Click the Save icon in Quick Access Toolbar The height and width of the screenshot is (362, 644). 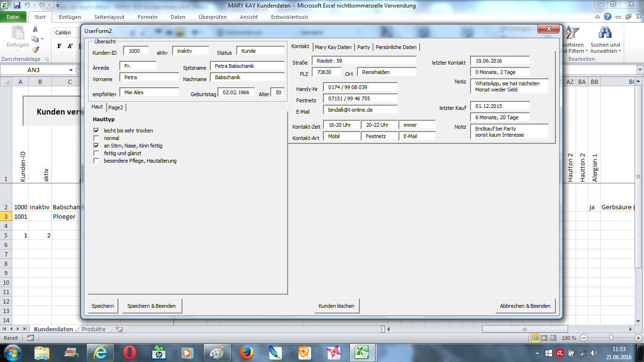[x=17, y=6]
